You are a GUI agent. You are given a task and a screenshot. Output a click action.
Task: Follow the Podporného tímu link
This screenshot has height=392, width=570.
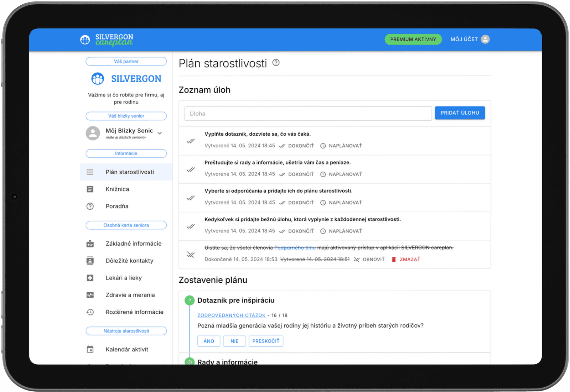click(295, 247)
